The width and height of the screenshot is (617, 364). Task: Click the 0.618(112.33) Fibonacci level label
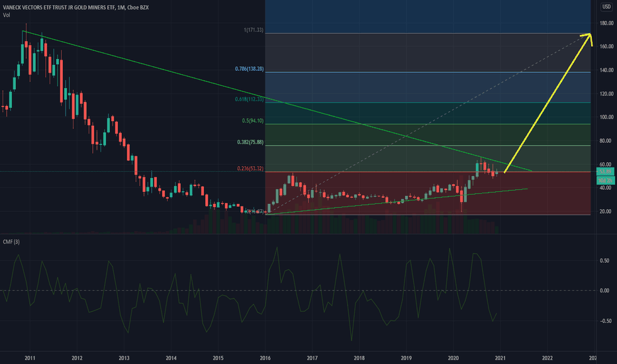click(249, 99)
